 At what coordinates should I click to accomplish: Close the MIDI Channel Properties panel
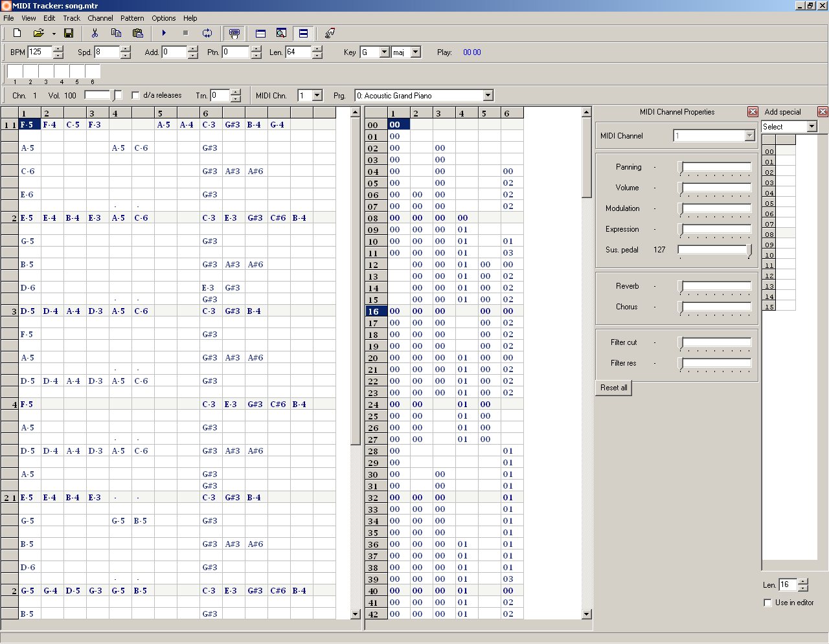click(x=752, y=111)
